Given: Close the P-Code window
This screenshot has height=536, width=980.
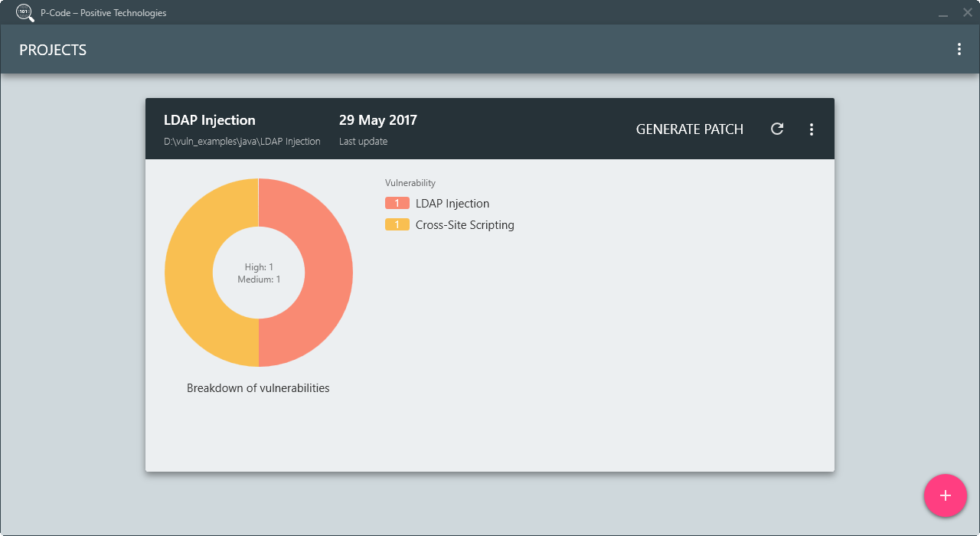Looking at the screenshot, I should (x=967, y=12).
